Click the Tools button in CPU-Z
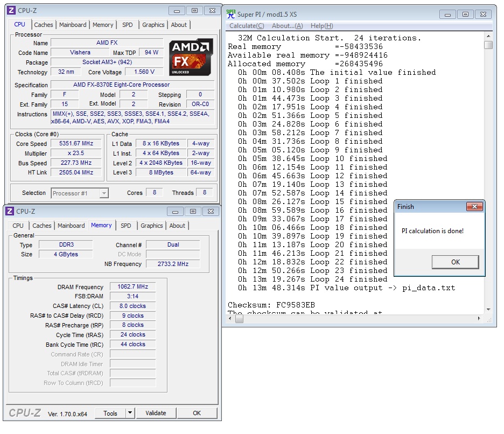The width and height of the screenshot is (504, 434). (110, 413)
